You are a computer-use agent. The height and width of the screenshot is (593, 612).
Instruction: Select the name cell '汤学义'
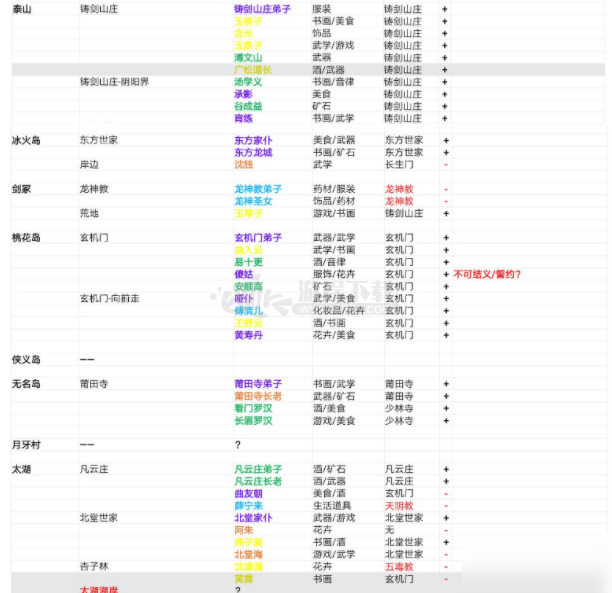pyautogui.click(x=248, y=82)
